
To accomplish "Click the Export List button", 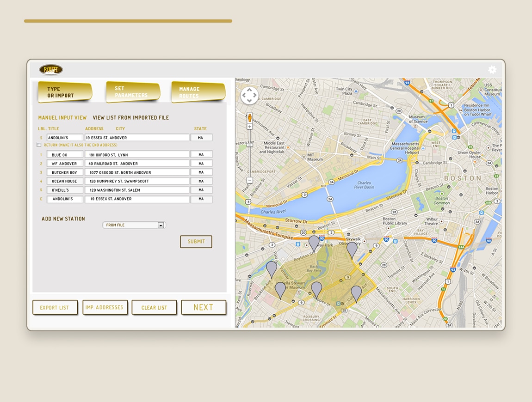I will click(x=55, y=307).
